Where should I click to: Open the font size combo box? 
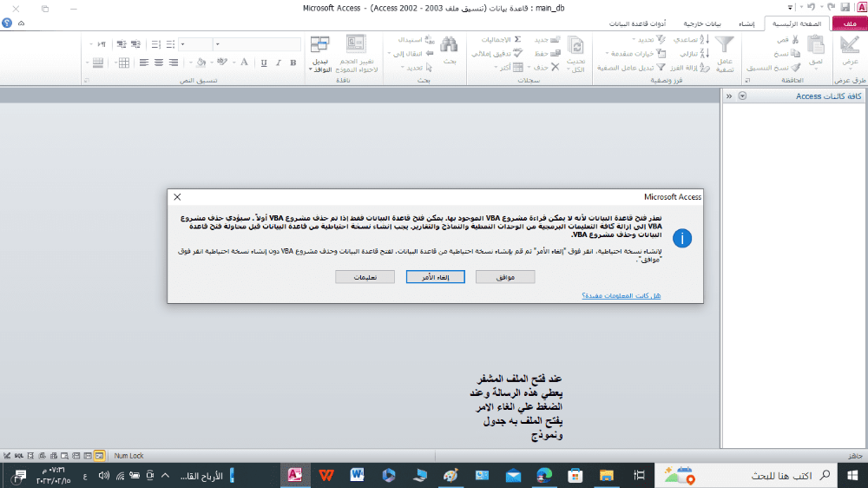click(x=196, y=43)
